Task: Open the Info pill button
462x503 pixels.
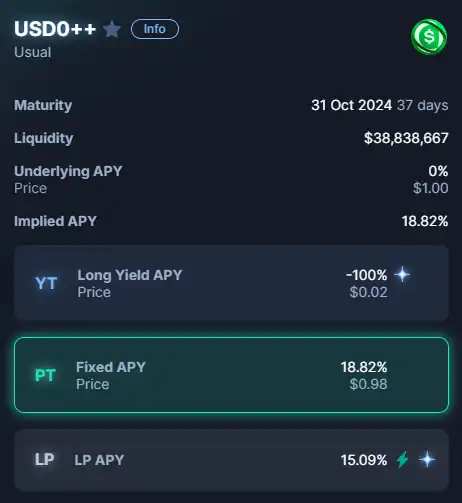Action: pos(155,29)
